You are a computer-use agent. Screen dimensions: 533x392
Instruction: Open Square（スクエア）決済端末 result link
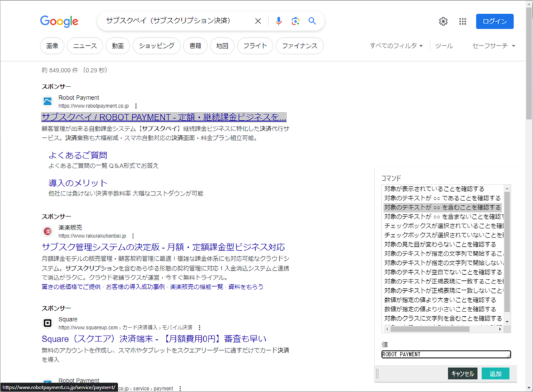coord(154,339)
